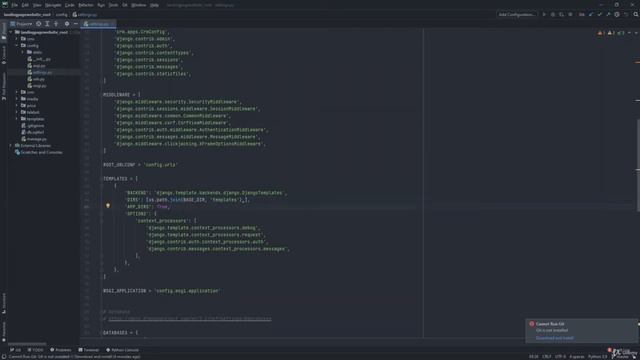
Task: Click the Git rollback icon
Action: click(626, 15)
